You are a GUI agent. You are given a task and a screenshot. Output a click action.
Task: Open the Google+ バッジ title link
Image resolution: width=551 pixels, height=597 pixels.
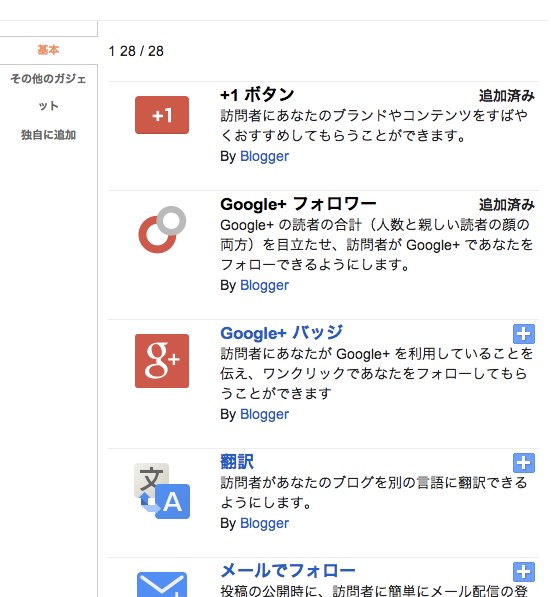(281, 333)
